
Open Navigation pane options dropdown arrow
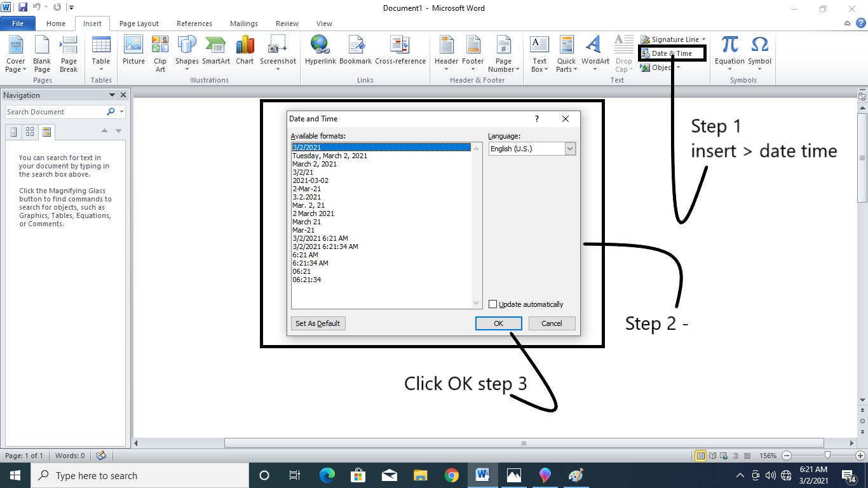112,95
